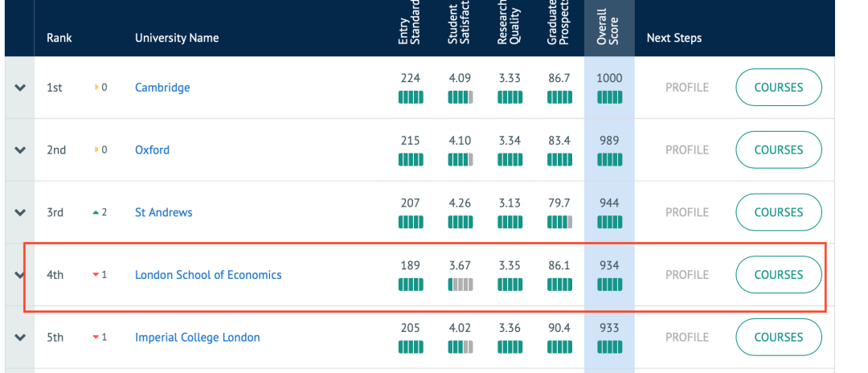The image size is (868, 373).
Task: Open the Imperial College London link
Action: tap(198, 338)
